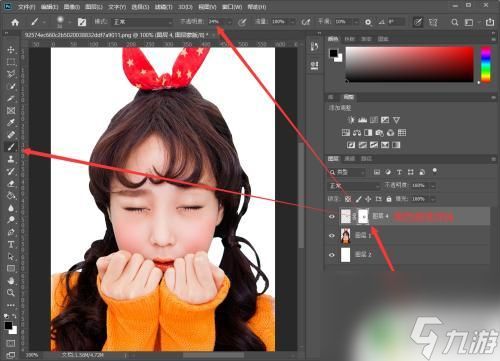500x361 pixels.
Task: Click the rainbow hue slider strip
Action: pos(486,64)
